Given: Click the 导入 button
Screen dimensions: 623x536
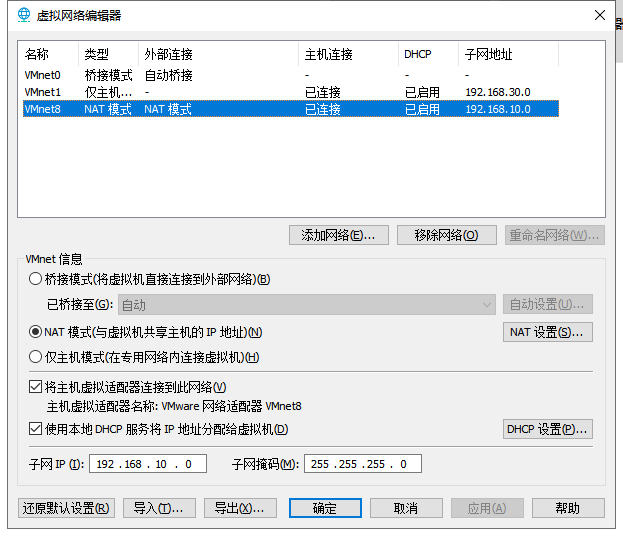Looking at the screenshot, I should (159, 508).
